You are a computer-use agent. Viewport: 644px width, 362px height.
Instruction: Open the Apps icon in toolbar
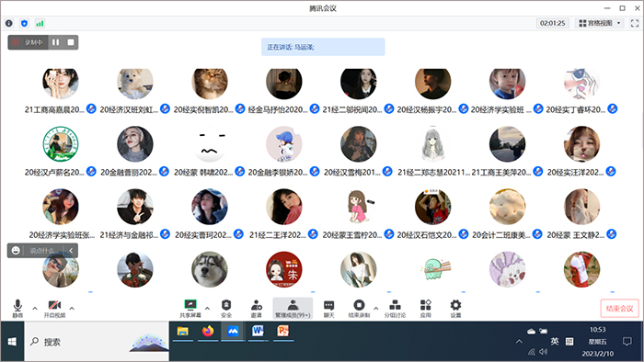pos(425,309)
